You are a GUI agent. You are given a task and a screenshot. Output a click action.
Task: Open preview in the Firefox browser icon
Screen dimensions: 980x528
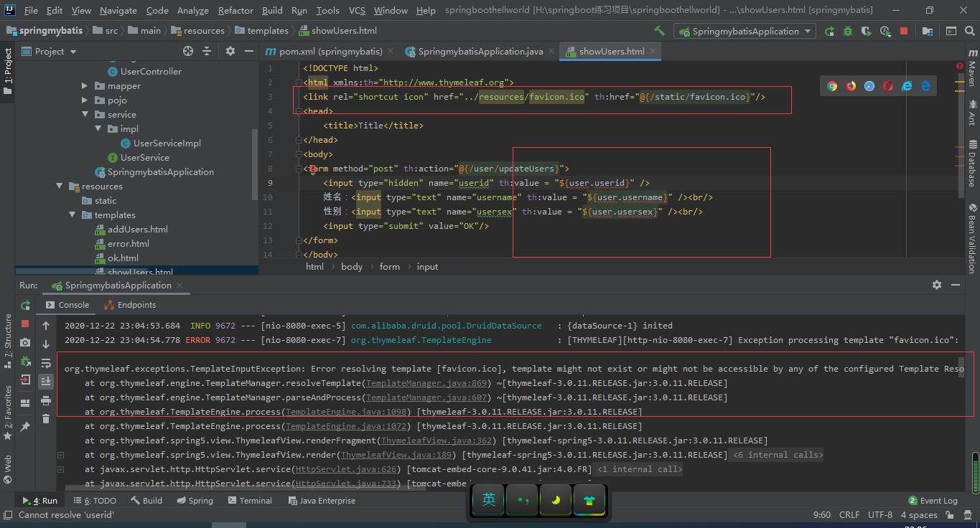click(851, 86)
